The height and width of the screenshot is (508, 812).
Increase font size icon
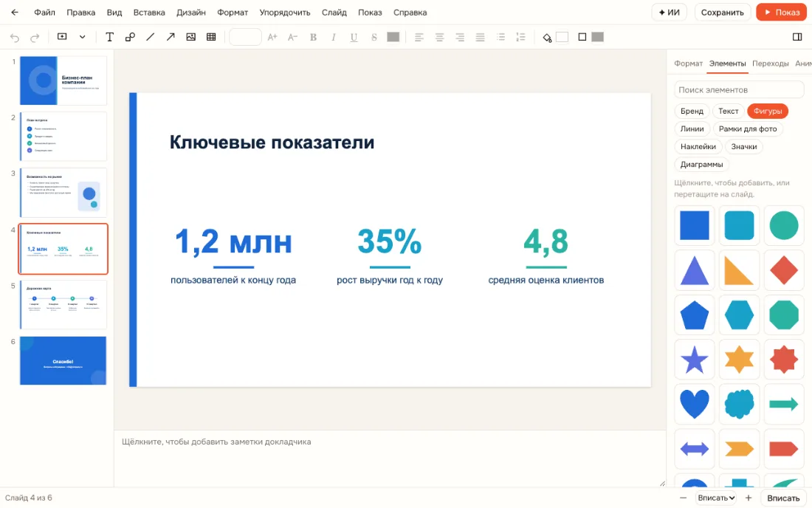[x=272, y=37]
